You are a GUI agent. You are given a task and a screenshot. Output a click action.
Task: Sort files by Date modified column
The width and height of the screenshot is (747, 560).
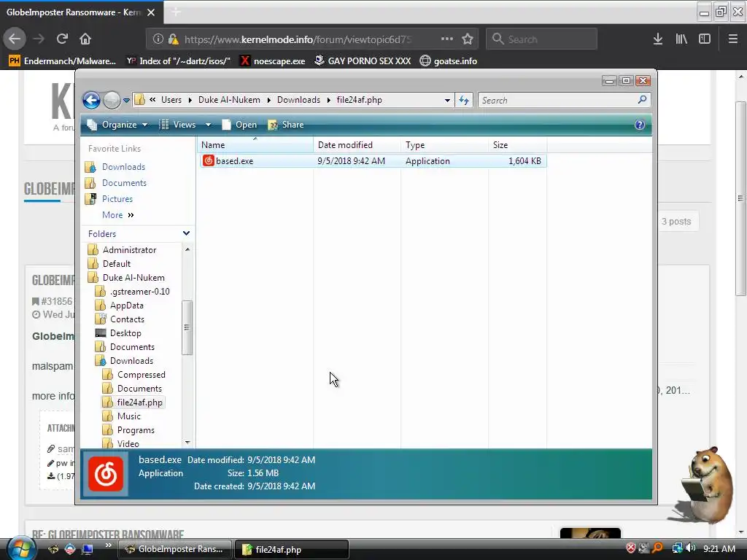click(x=357, y=145)
